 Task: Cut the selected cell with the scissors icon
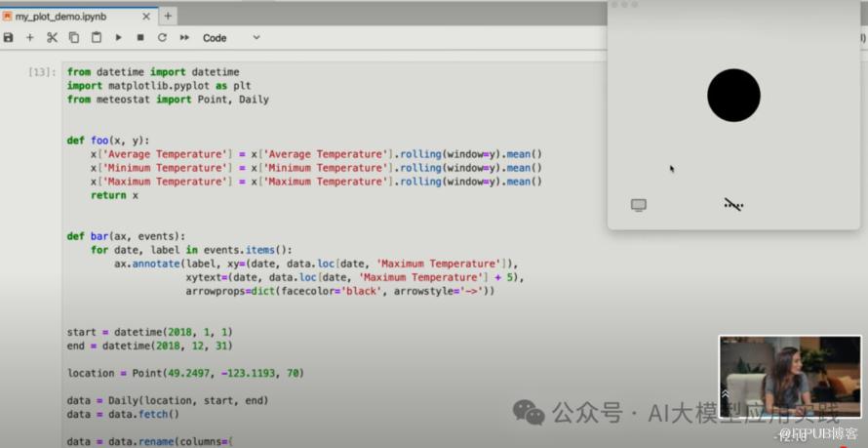pyautogui.click(x=53, y=38)
